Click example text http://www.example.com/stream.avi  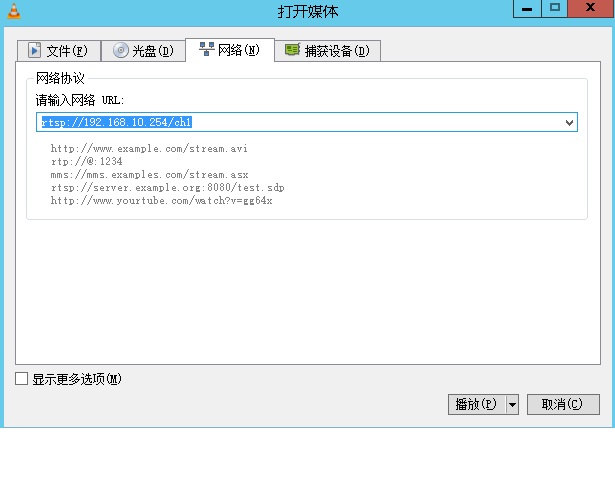point(149,149)
